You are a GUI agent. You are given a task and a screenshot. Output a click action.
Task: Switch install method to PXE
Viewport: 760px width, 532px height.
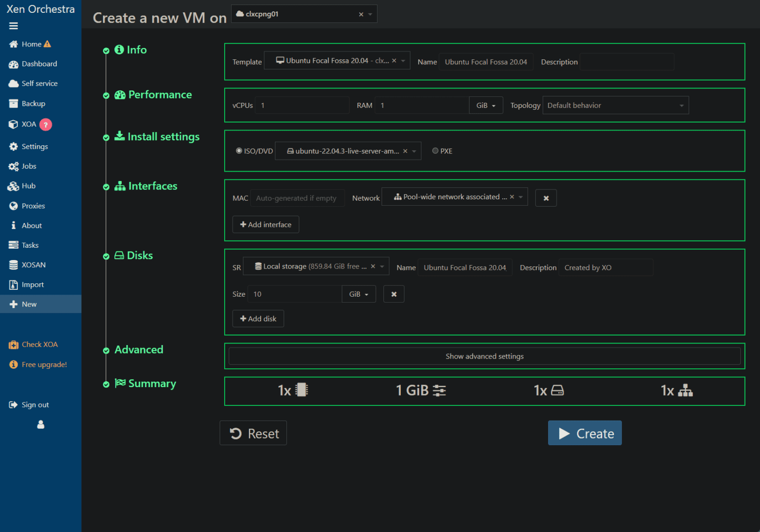pos(435,150)
